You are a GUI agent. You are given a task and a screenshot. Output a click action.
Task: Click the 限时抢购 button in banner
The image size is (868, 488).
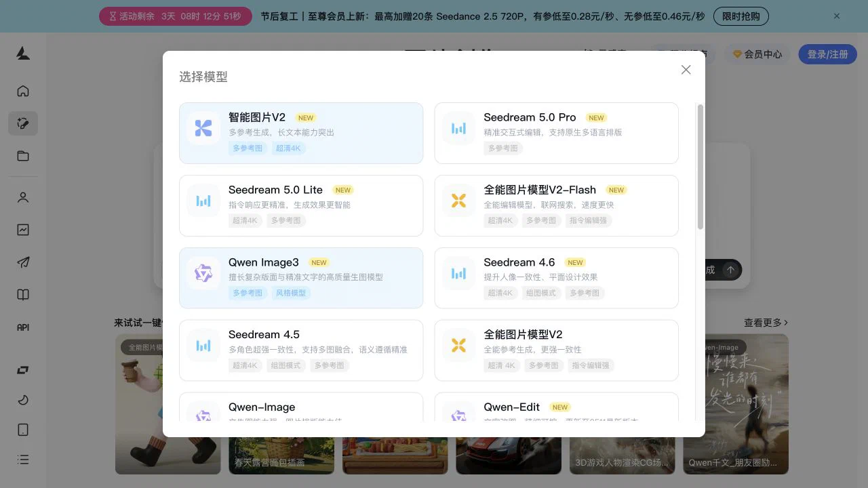pyautogui.click(x=741, y=16)
